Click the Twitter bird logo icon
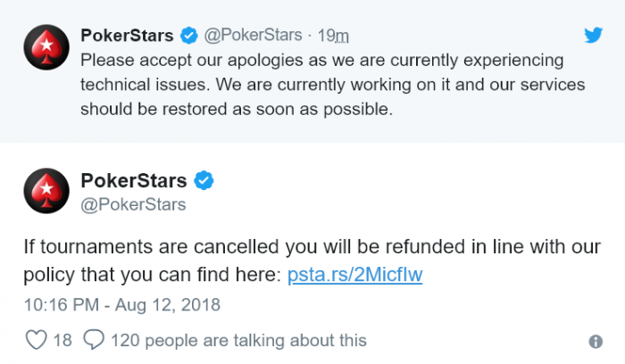Screen dimensions: 625x364 (593, 35)
